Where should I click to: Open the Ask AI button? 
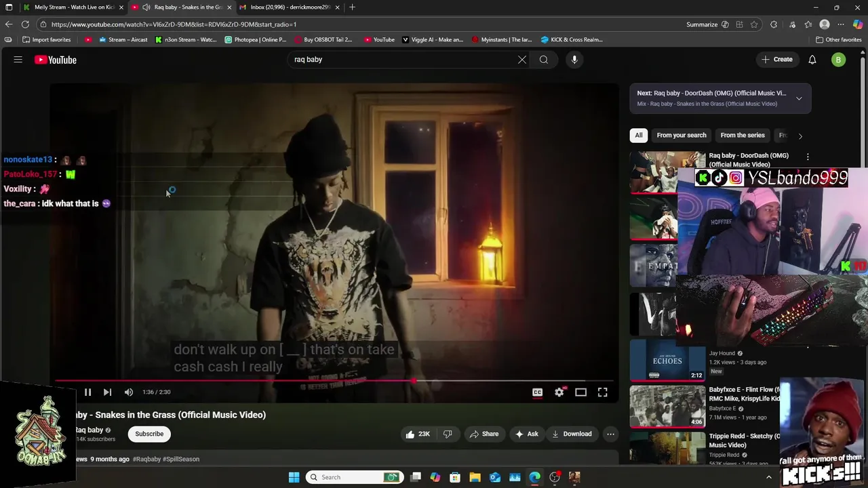pos(527,434)
